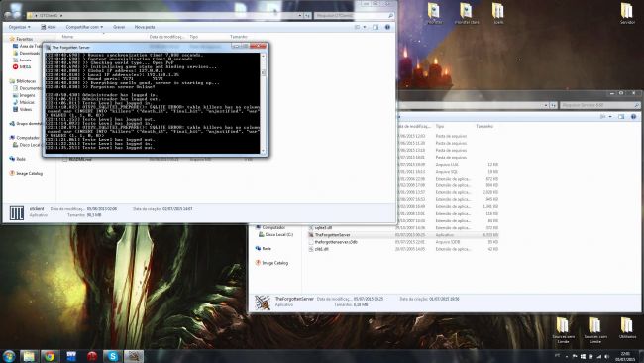Launch Google Chrome from the taskbar
Screen dimensions: 644x363
[50, 356]
